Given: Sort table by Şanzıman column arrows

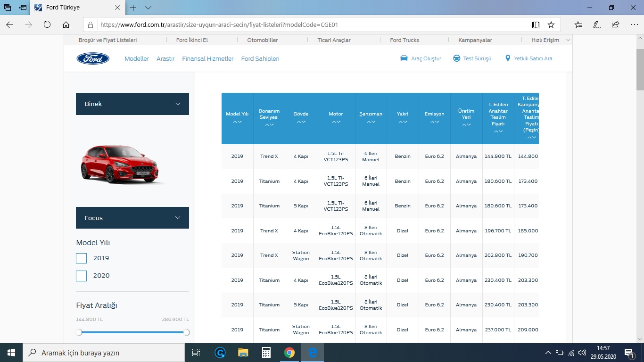Looking at the screenshot, I should 371,122.
